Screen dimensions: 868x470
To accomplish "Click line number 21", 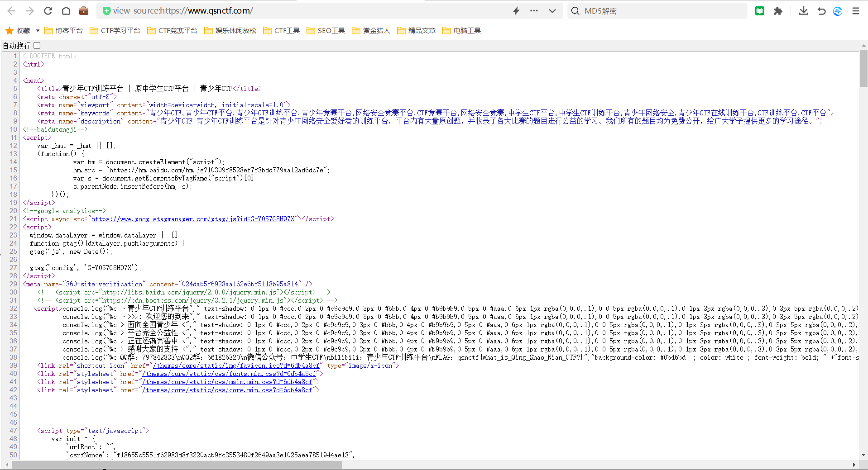I will pyautogui.click(x=13, y=219).
